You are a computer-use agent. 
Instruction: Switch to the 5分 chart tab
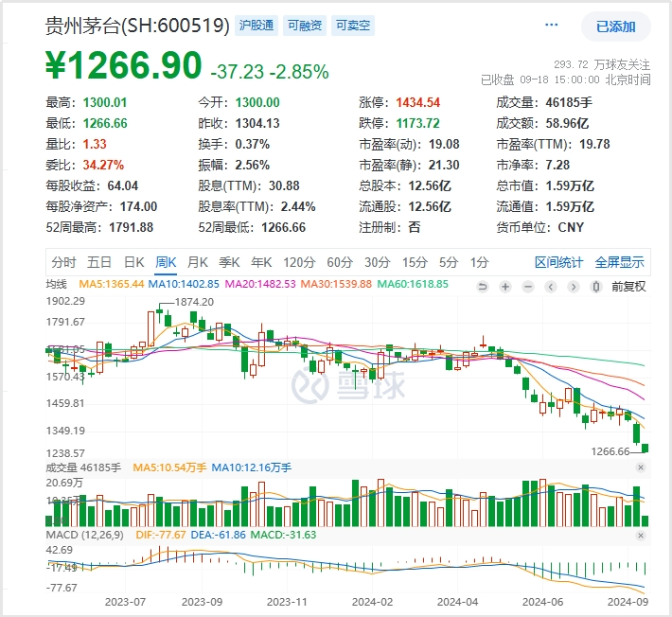pos(449,262)
